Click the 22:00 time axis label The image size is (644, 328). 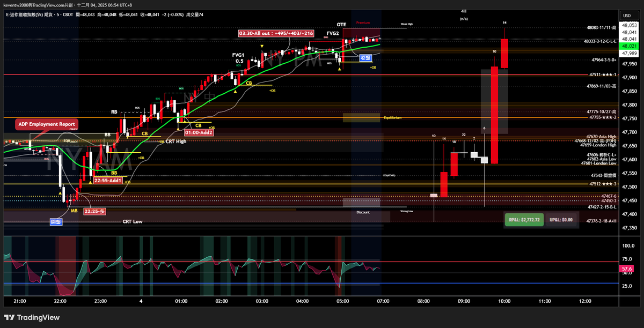click(60, 301)
